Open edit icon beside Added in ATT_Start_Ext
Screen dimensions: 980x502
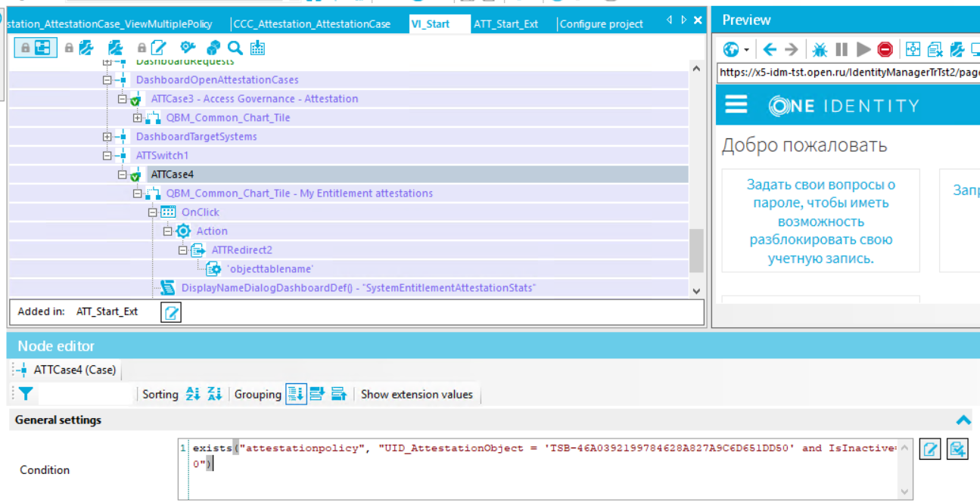click(172, 312)
